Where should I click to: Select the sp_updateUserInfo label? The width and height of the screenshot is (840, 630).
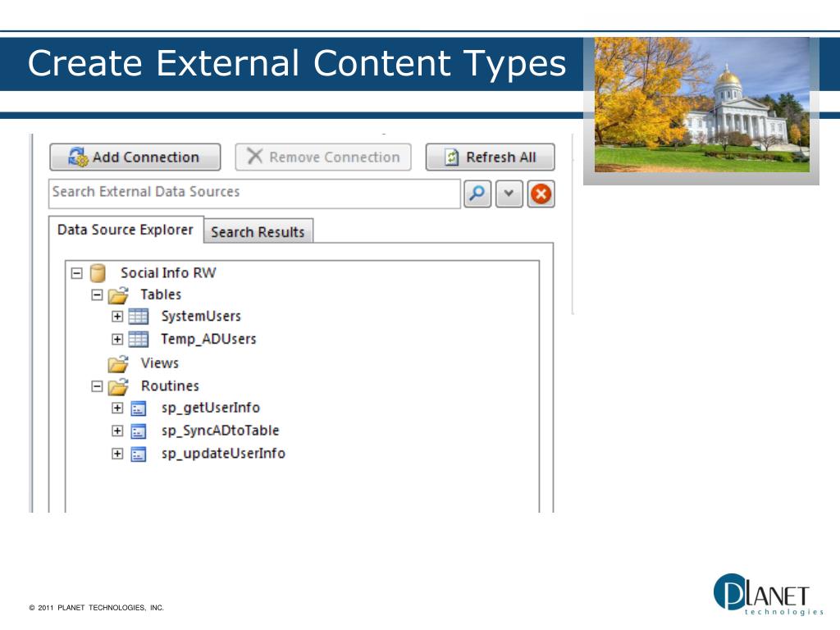pos(223,454)
